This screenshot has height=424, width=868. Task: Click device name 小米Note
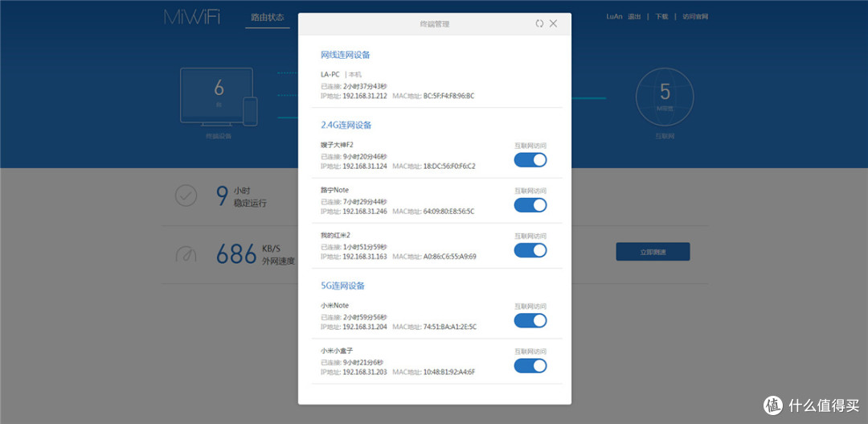tap(334, 306)
